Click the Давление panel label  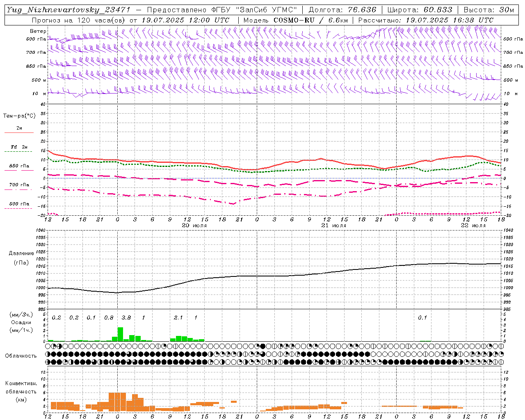pos(21,253)
